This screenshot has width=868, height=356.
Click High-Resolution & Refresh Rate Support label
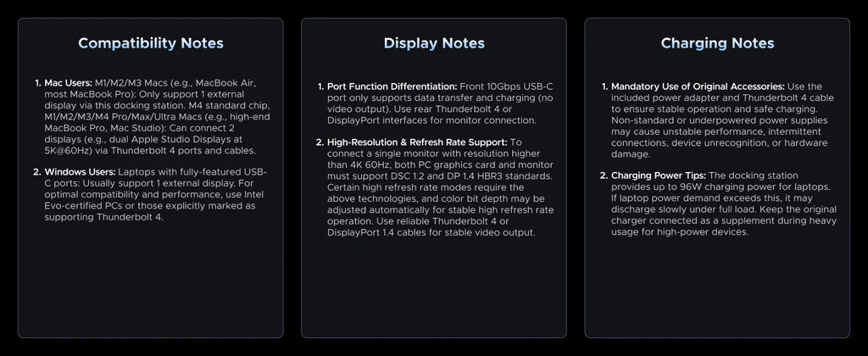pyautogui.click(x=417, y=142)
